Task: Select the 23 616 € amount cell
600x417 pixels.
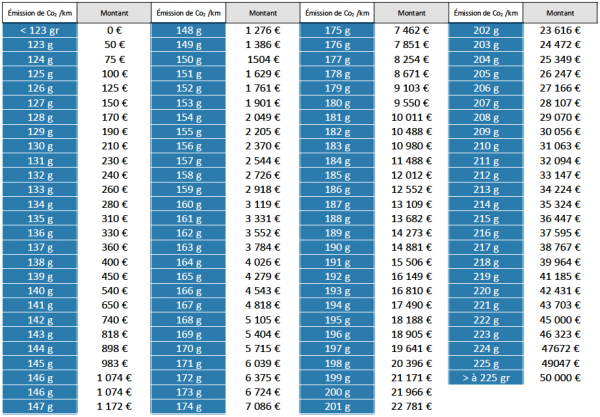Action: pyautogui.click(x=562, y=30)
